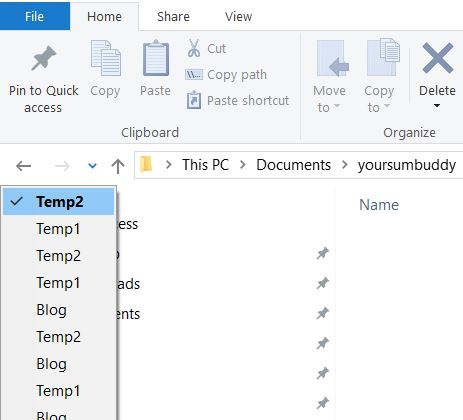Select Temp2 entry between two Blog entries
This screenshot has height=420, width=463.
59,337
